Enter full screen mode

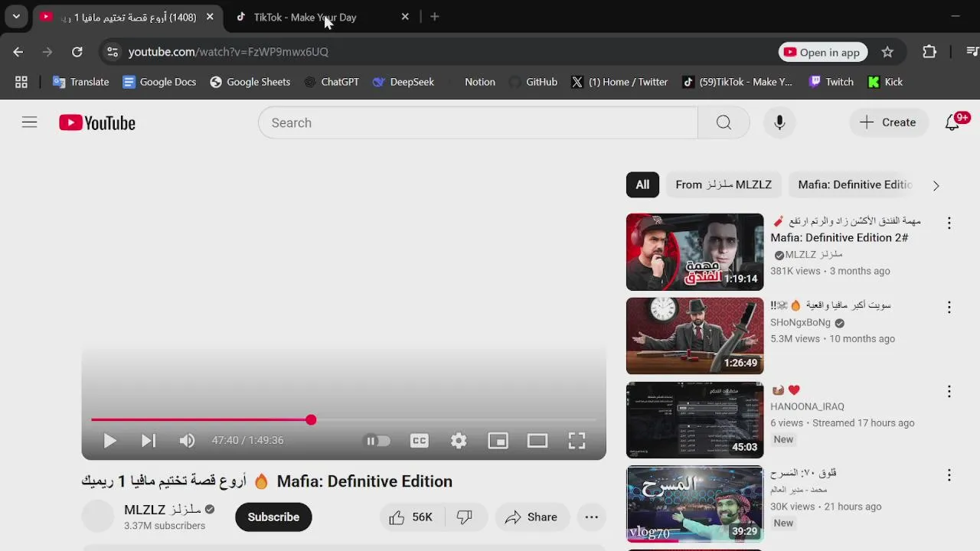pos(577,440)
